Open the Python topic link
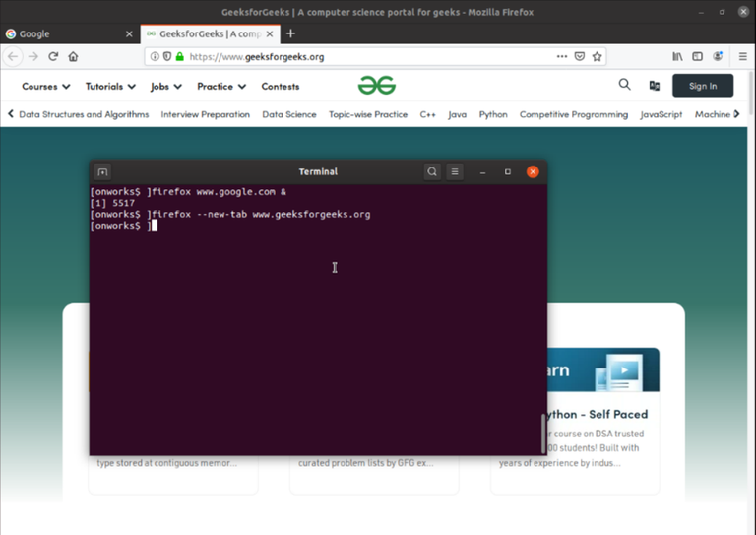Image resolution: width=756 pixels, height=535 pixels. pos(493,114)
